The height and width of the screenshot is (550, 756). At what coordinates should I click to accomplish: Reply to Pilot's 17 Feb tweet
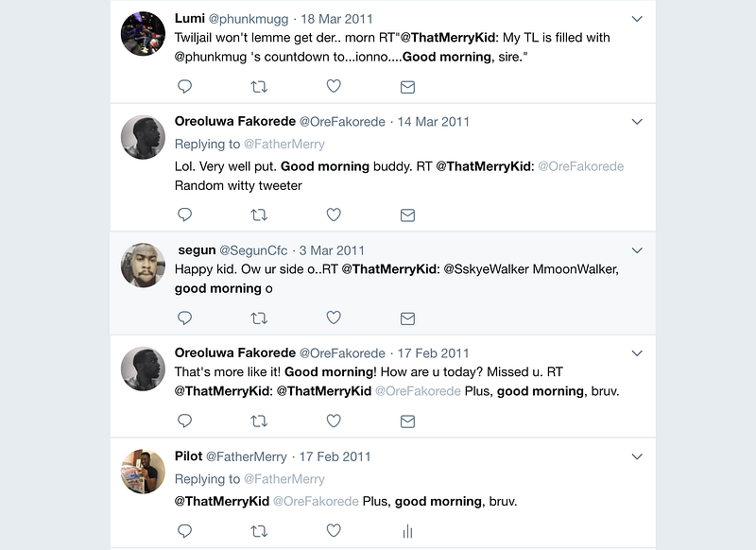pyautogui.click(x=185, y=531)
